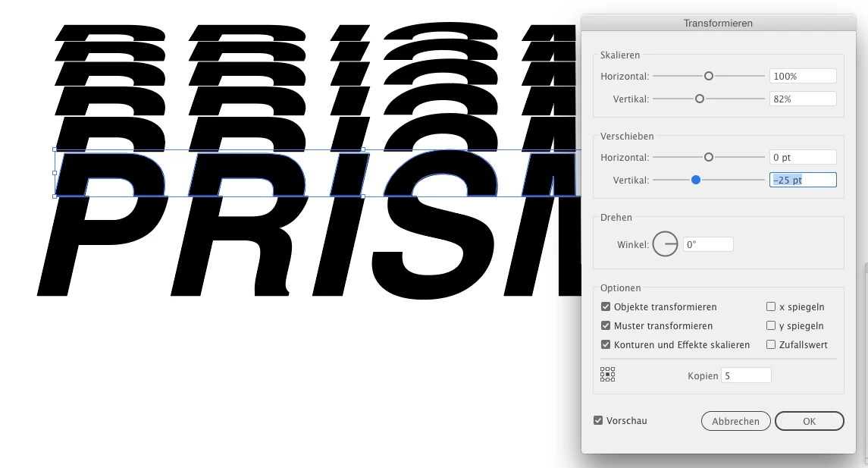Click the bottom-left selection handle of bounding box

click(55, 196)
